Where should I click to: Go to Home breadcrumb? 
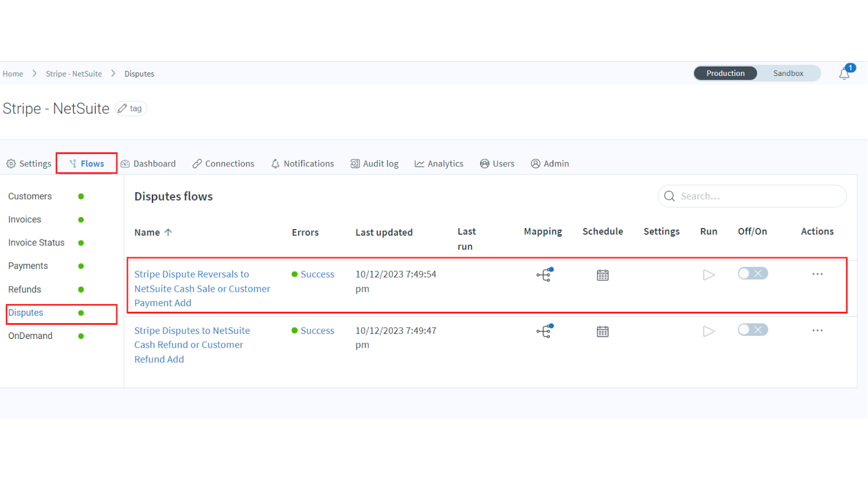tap(13, 74)
